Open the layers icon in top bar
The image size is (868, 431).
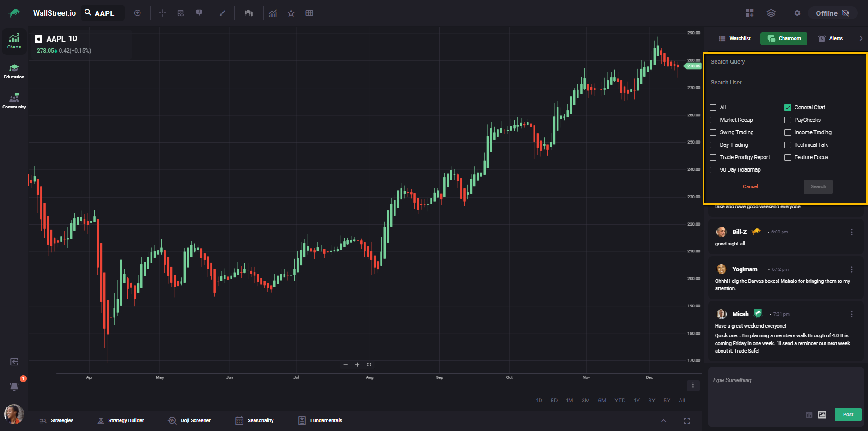point(771,13)
